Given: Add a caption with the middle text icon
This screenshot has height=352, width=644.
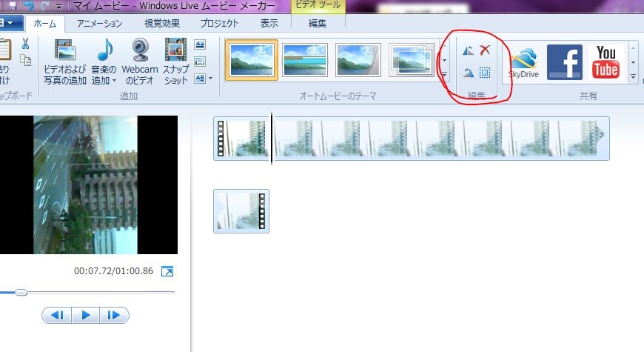Looking at the screenshot, I should tap(200, 62).
